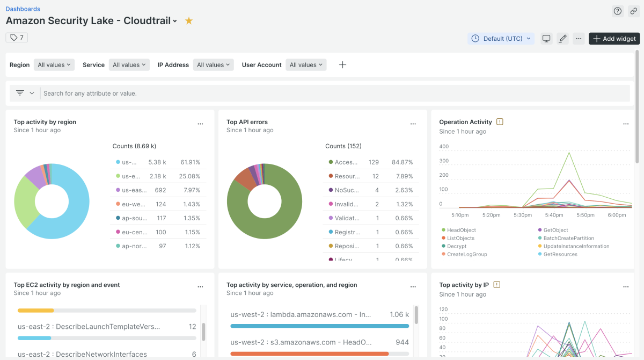Open Top activity by region widget menu
The image size is (644, 360).
pos(200,124)
